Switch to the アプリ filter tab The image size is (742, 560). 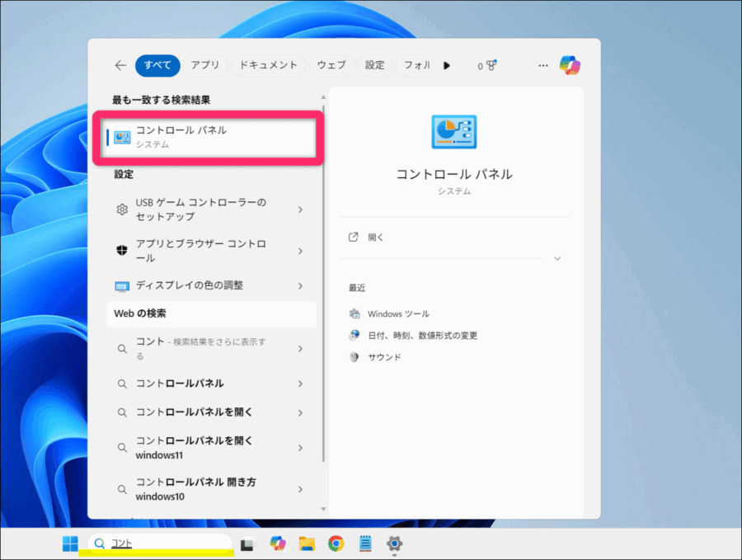coord(205,65)
